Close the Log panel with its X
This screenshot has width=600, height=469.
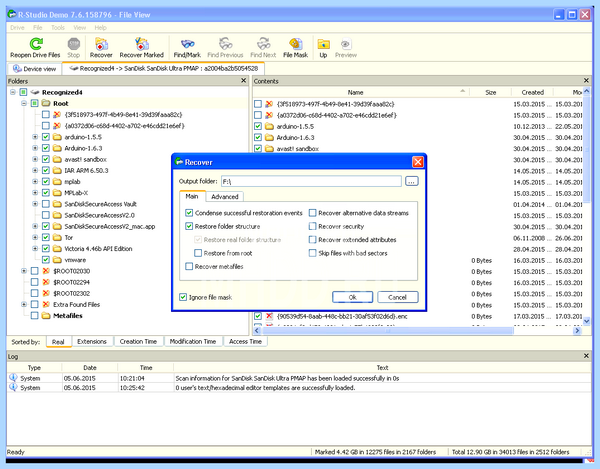[x=586, y=356]
